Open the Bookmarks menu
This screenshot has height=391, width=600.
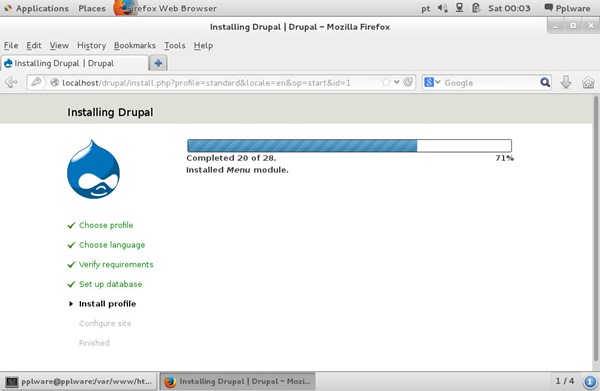[135, 46]
